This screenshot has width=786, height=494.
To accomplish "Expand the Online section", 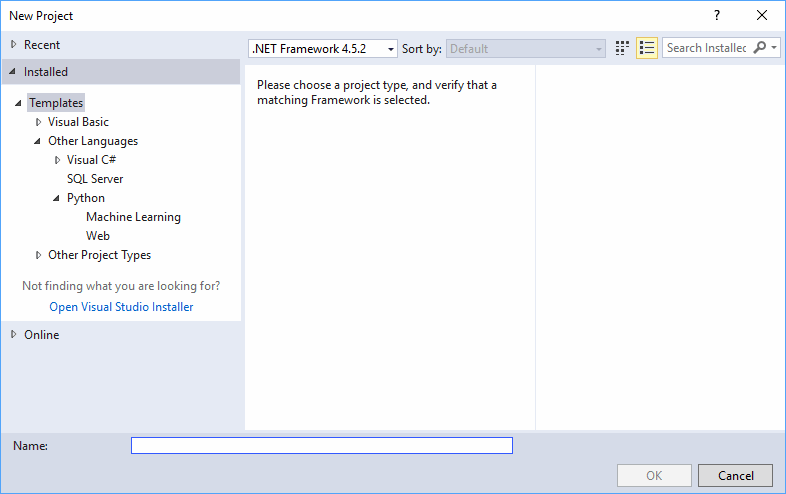I will click(14, 335).
